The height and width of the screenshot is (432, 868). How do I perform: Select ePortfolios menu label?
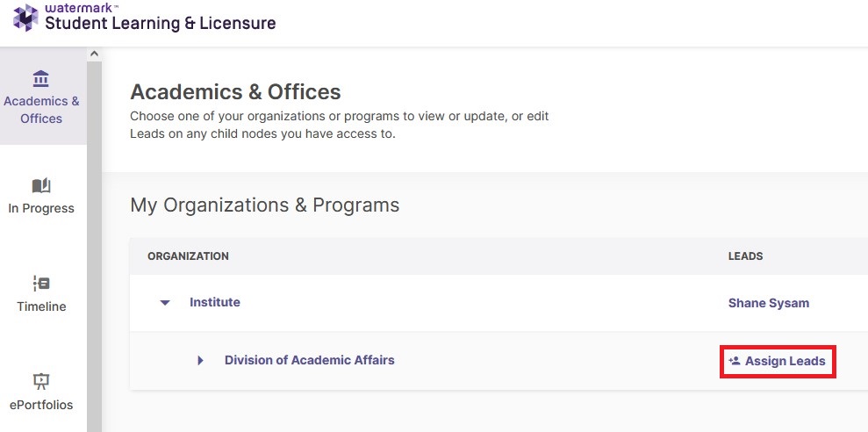(41, 405)
